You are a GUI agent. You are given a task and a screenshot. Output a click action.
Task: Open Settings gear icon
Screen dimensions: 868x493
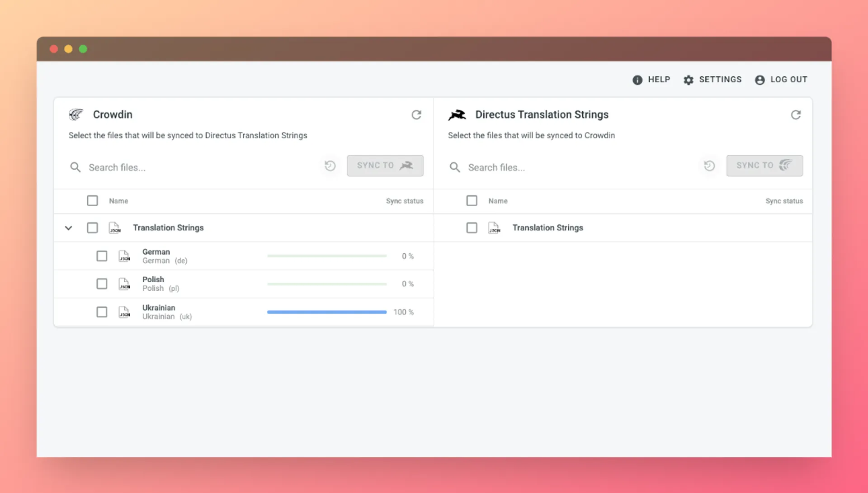(689, 80)
